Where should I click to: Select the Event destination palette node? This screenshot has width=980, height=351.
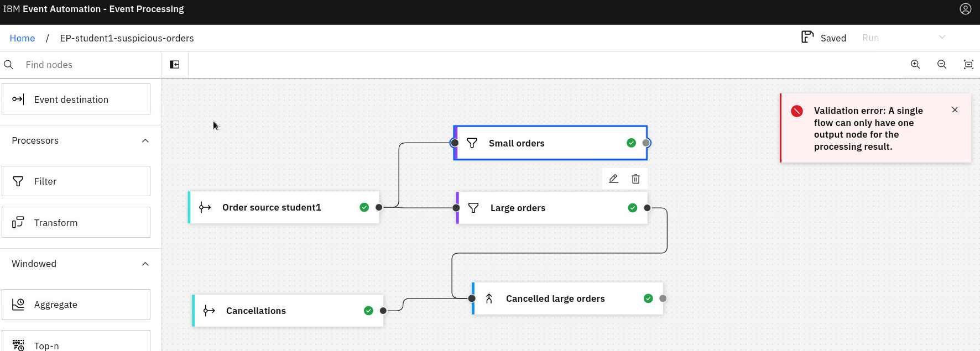pyautogui.click(x=76, y=99)
